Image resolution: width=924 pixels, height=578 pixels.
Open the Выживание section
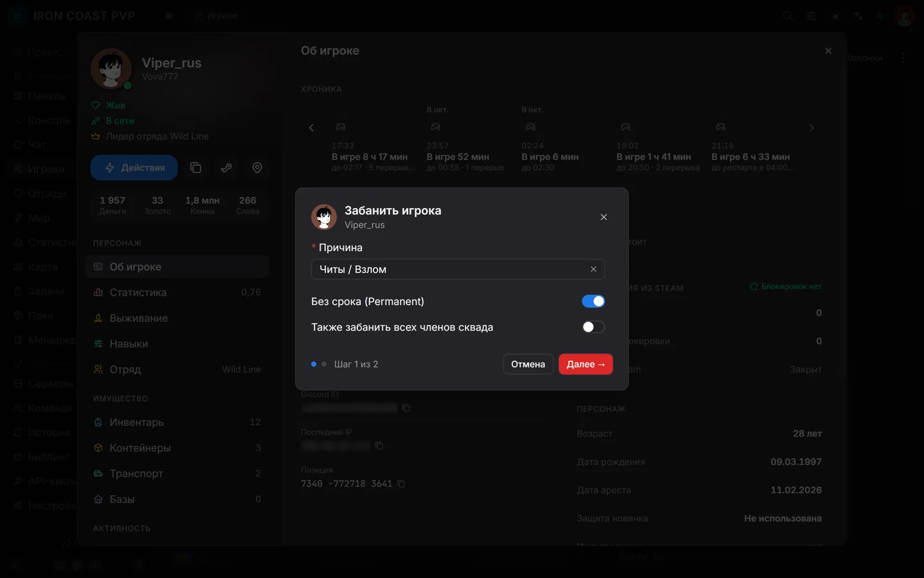[177, 318]
